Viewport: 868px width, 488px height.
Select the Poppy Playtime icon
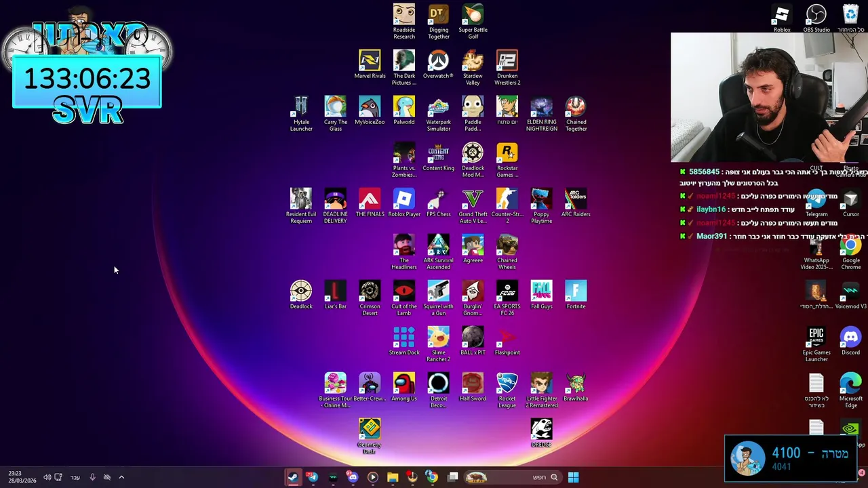pyautogui.click(x=541, y=206)
